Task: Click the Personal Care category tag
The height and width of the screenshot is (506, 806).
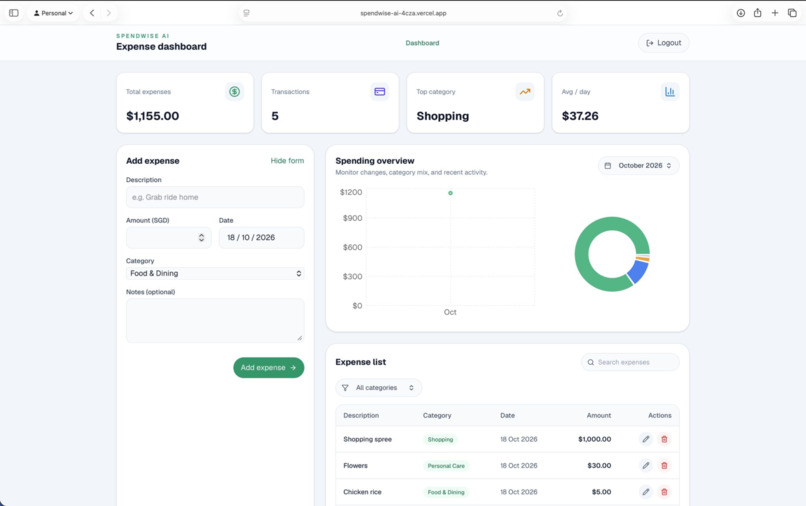Action: 446,466
